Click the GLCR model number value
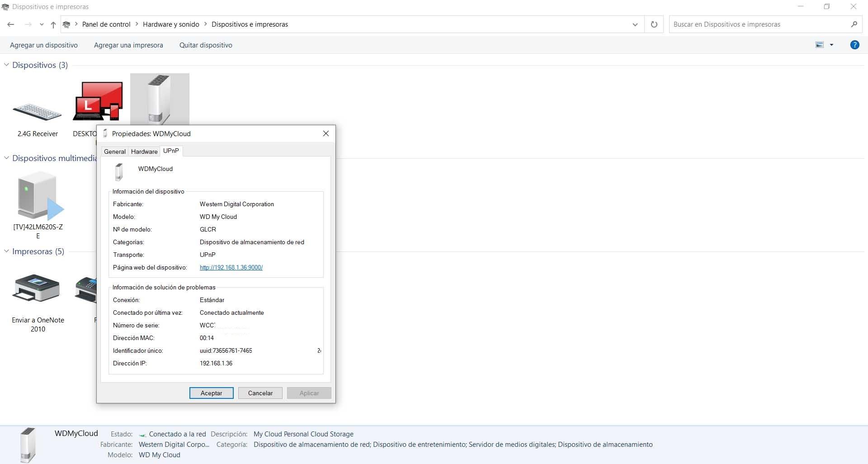The height and width of the screenshot is (464, 868). [x=208, y=229]
